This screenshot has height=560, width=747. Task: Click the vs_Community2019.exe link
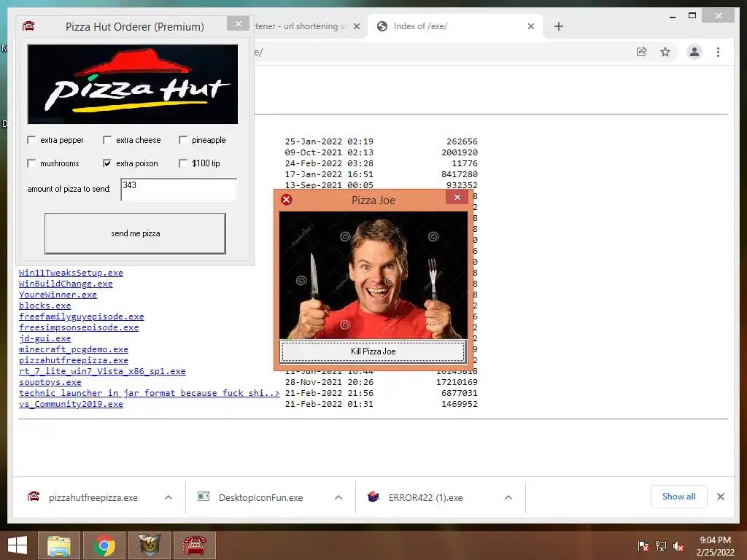coord(71,404)
